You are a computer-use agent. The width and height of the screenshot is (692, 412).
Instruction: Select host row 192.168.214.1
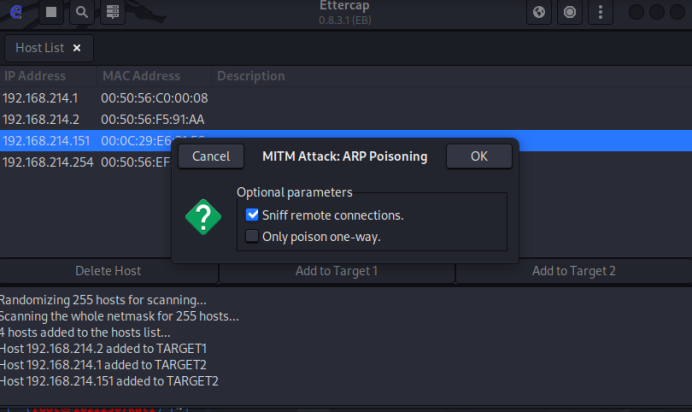346,98
